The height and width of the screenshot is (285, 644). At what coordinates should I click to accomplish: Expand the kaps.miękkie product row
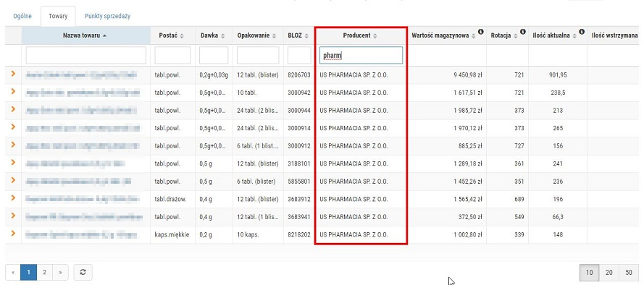coord(13,234)
